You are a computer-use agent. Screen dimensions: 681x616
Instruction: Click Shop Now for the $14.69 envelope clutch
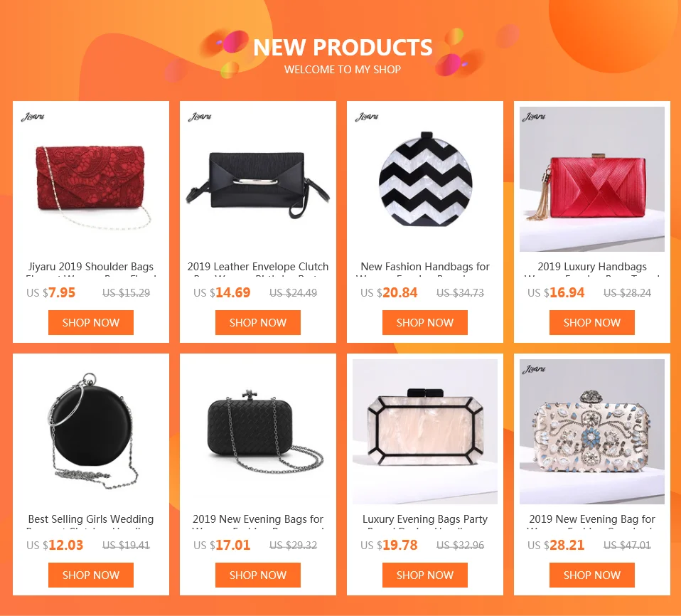coord(258,322)
